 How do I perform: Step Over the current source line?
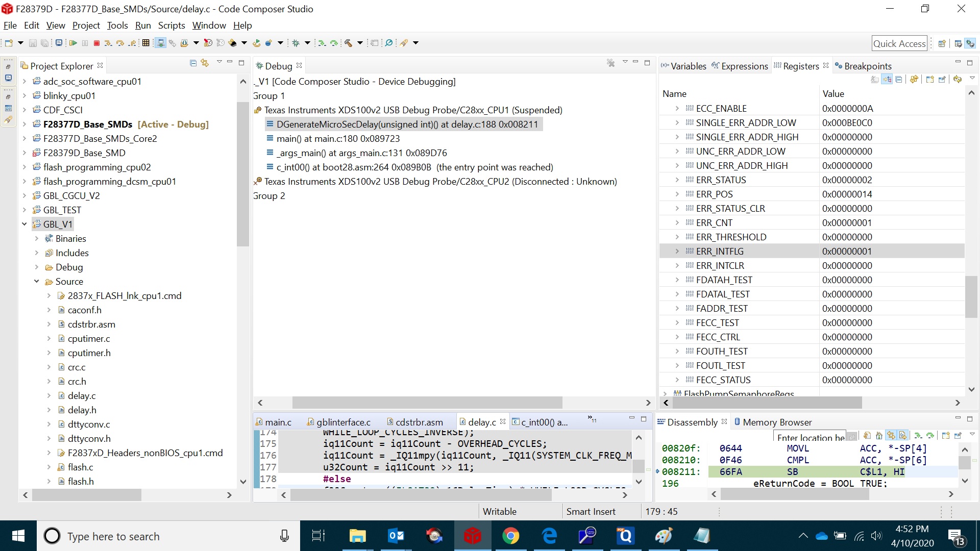pyautogui.click(x=120, y=43)
